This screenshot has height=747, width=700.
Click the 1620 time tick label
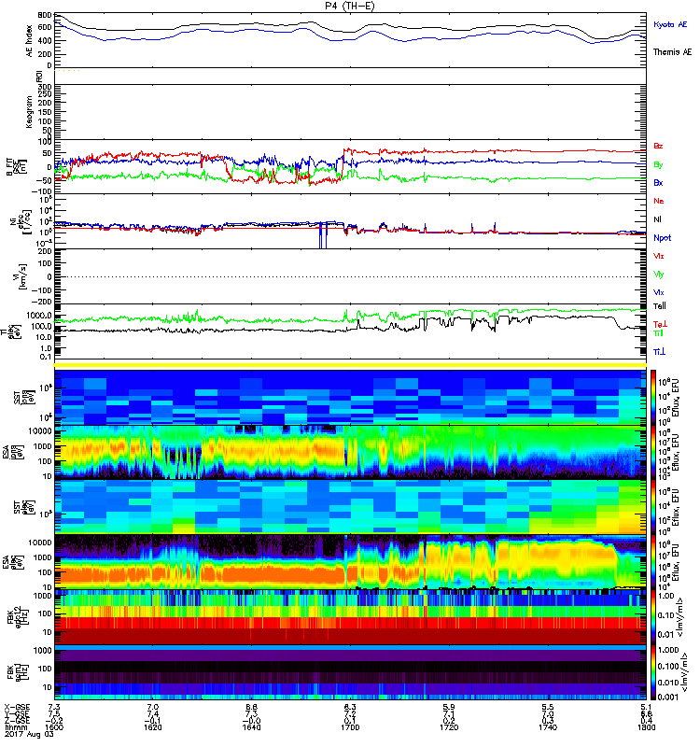[x=153, y=727]
